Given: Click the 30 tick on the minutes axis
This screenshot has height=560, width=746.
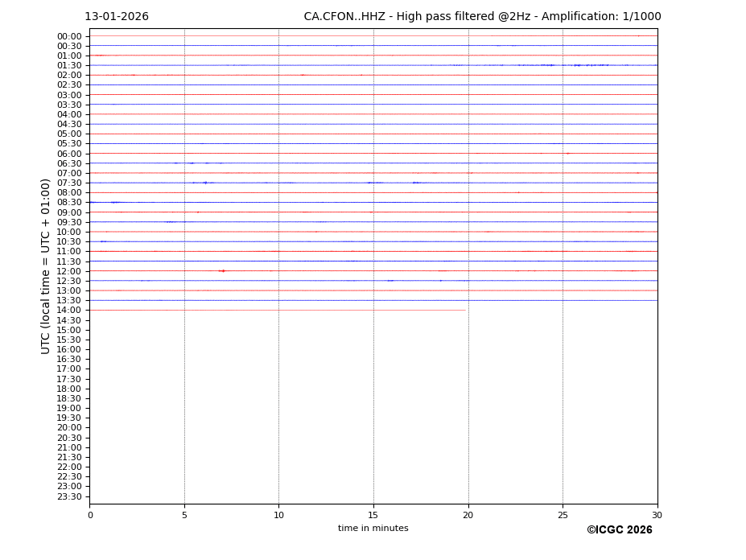Looking at the screenshot, I should [x=657, y=515].
